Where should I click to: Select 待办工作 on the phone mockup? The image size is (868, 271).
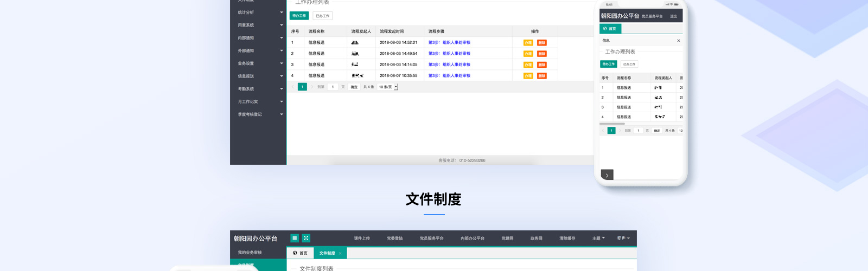pyautogui.click(x=608, y=64)
